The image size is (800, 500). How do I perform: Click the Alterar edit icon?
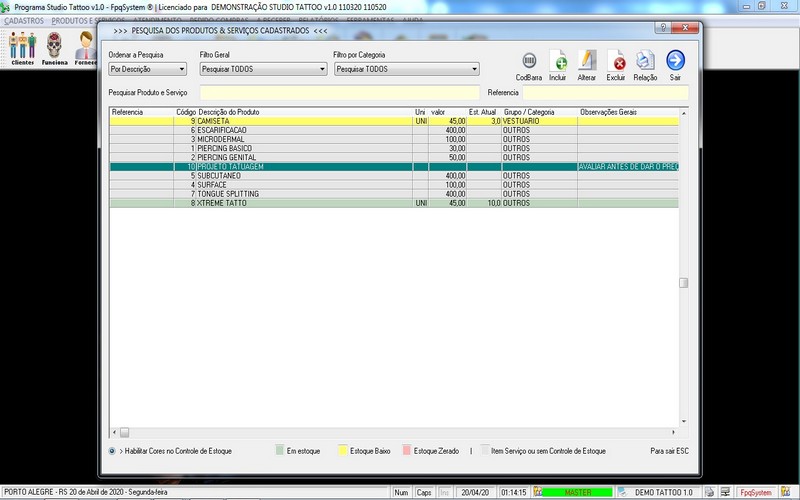(x=587, y=61)
